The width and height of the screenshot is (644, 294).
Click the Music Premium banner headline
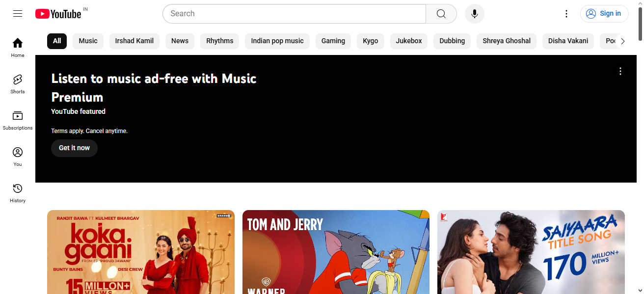point(154,88)
